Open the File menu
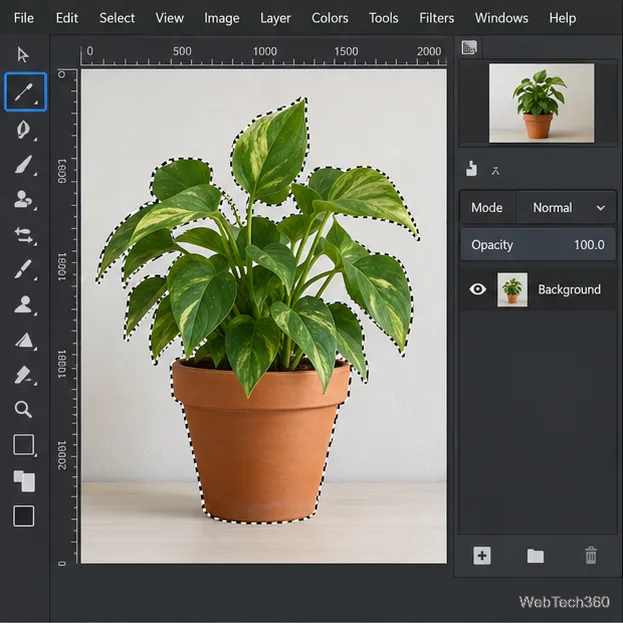Image resolution: width=623 pixels, height=623 pixels. [x=23, y=18]
